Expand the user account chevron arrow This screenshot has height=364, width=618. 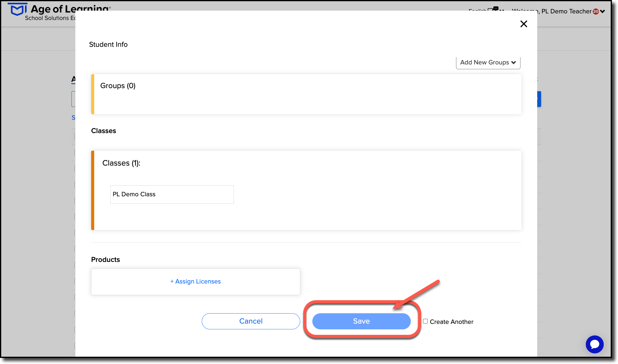coord(603,12)
